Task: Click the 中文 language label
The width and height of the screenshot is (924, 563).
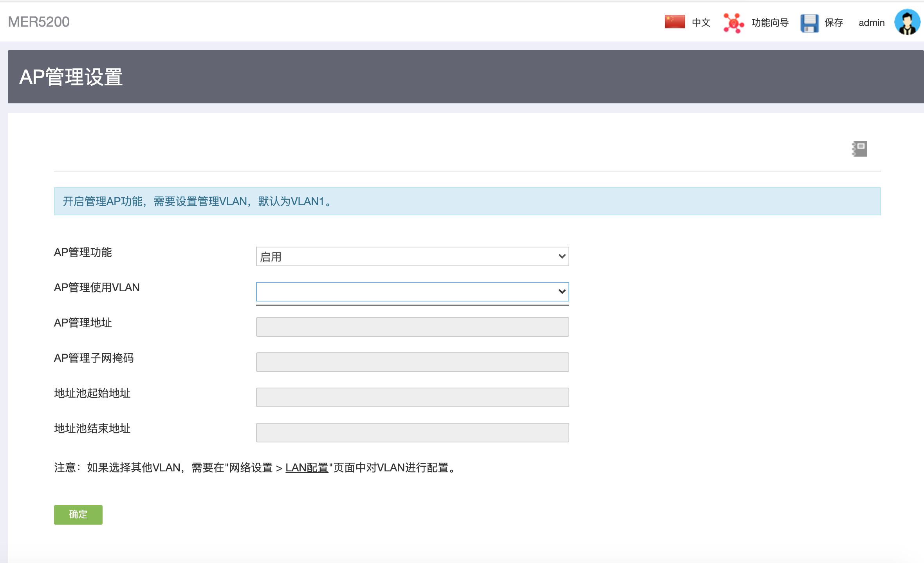Action: [701, 23]
